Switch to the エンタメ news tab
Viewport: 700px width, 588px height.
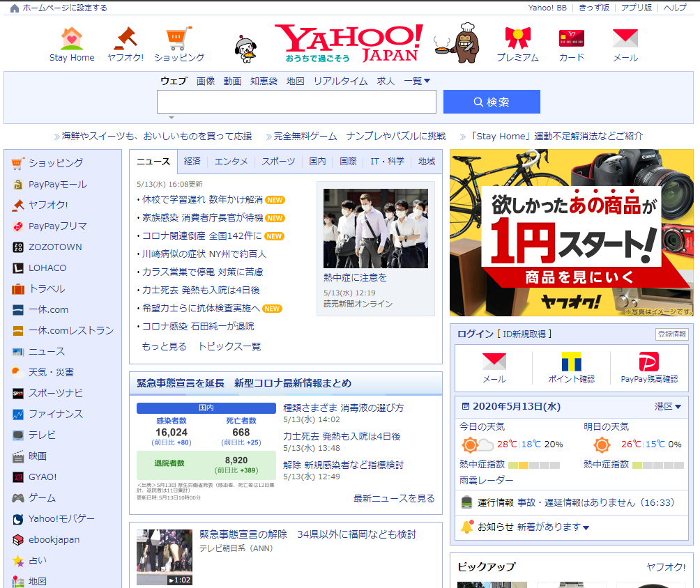click(x=231, y=162)
